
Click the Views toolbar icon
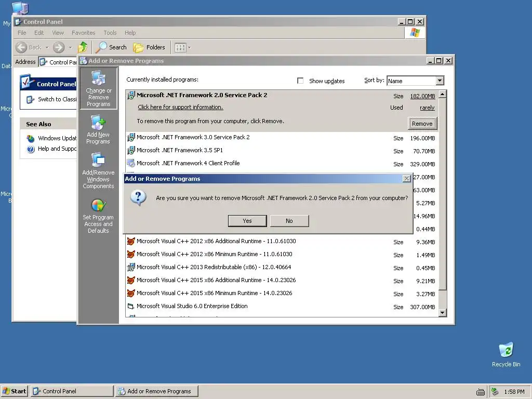(x=180, y=48)
